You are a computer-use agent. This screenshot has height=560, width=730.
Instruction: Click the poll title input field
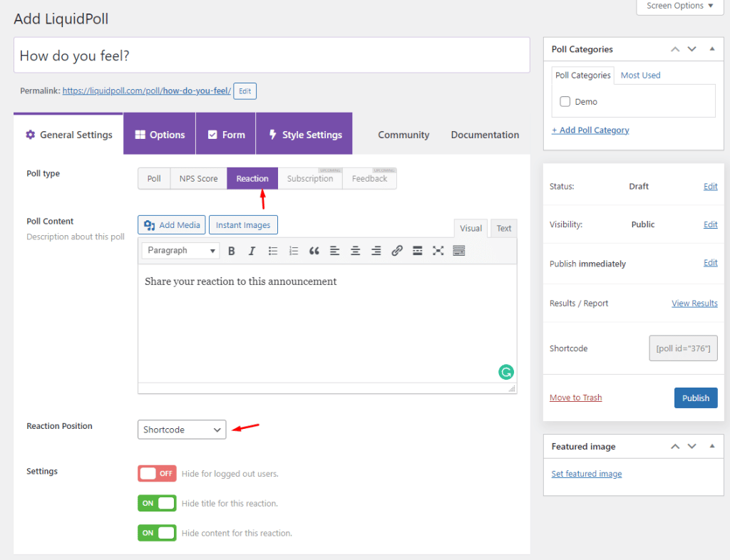[272, 56]
